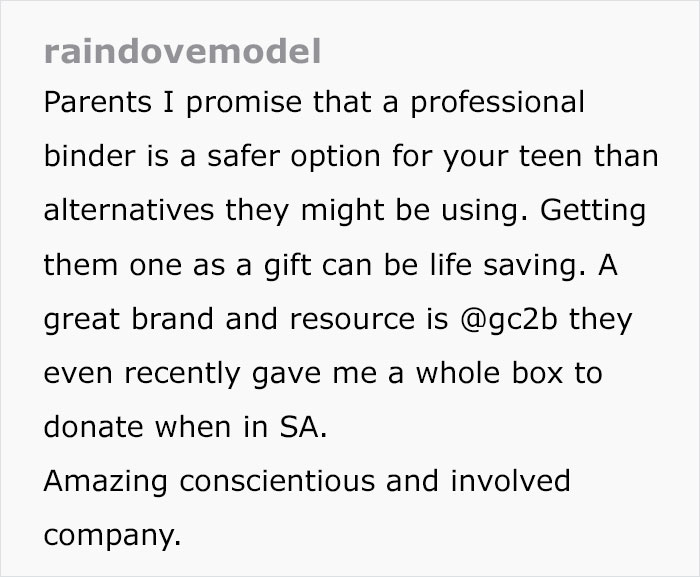Open the raindovemodel username profile
700x577 pixels.
182,51
